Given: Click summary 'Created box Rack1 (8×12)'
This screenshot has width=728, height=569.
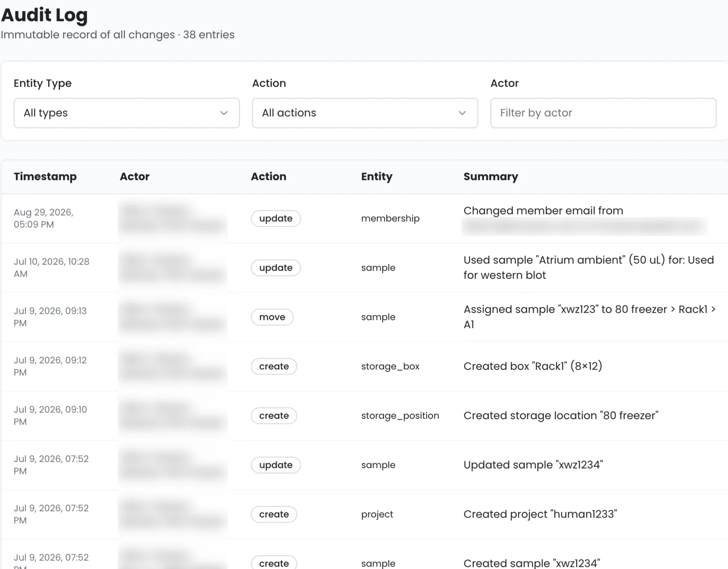Looking at the screenshot, I should tap(533, 366).
